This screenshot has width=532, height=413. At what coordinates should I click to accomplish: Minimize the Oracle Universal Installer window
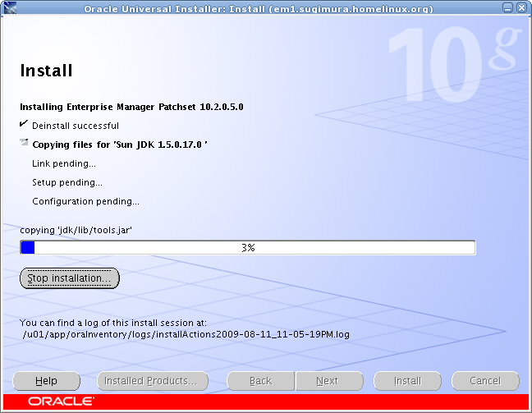click(x=507, y=7)
